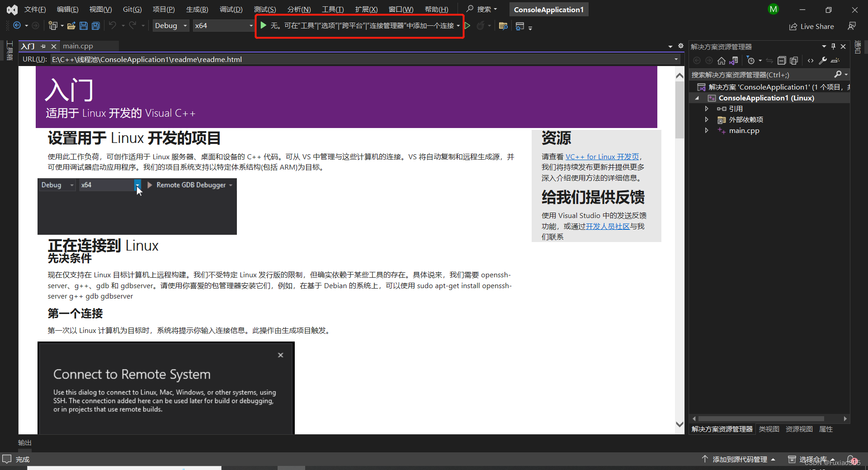Click the hot reload flame icon
Screen dimensions: 868x470
[x=481, y=26]
